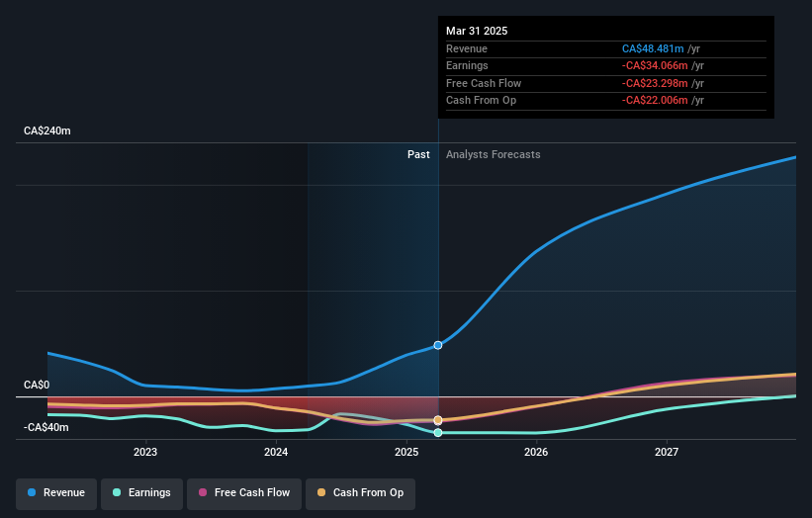Screen dimensions: 812x518
Task: Click the -CA$22.006m cash from op value
Action: coord(655,101)
